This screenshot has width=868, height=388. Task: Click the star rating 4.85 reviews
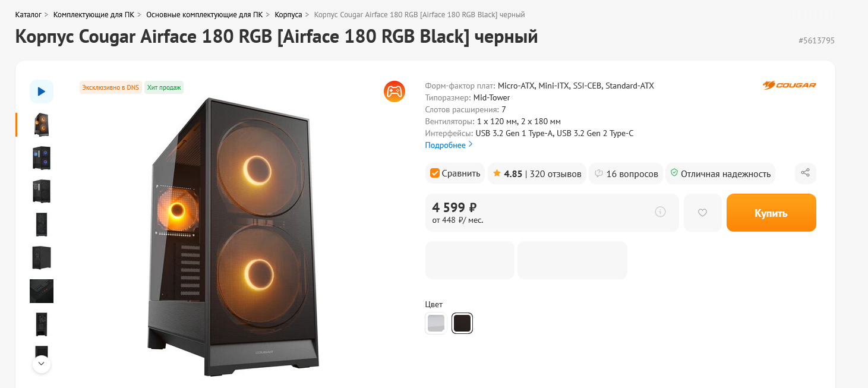click(x=536, y=174)
